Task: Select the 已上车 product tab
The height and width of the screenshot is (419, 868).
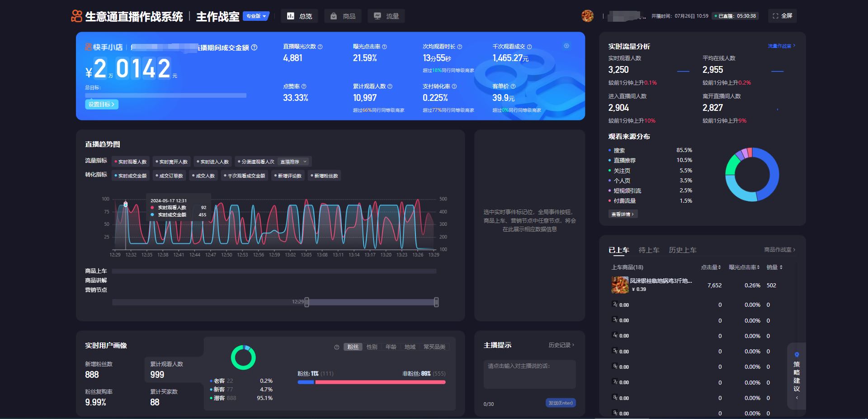Action: [x=618, y=250]
